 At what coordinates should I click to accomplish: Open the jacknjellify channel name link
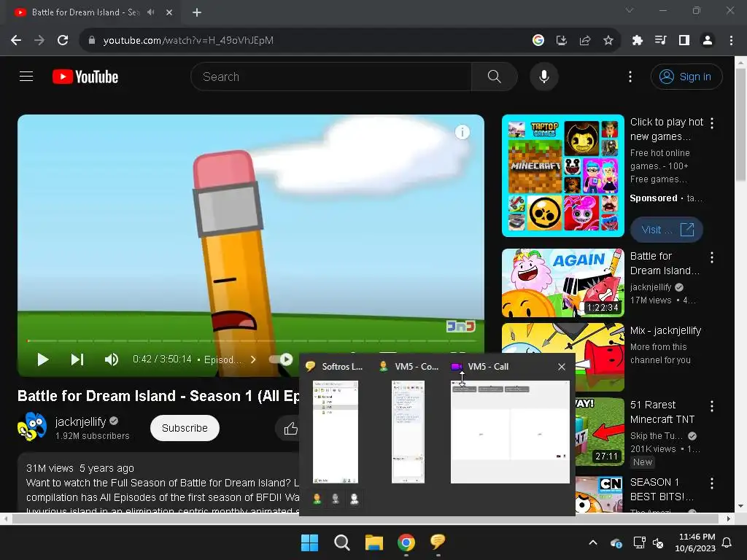(x=80, y=421)
